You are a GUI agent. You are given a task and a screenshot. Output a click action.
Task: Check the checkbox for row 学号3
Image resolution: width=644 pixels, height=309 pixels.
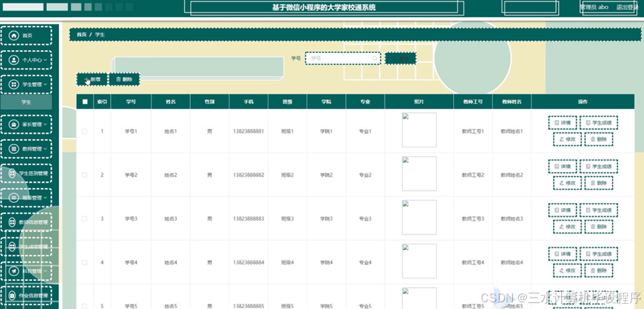[x=84, y=219]
